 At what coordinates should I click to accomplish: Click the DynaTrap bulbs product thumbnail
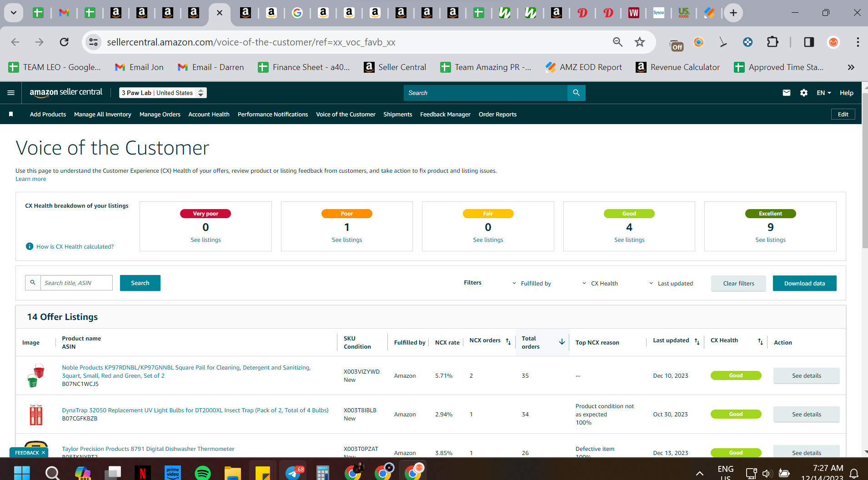click(36, 414)
